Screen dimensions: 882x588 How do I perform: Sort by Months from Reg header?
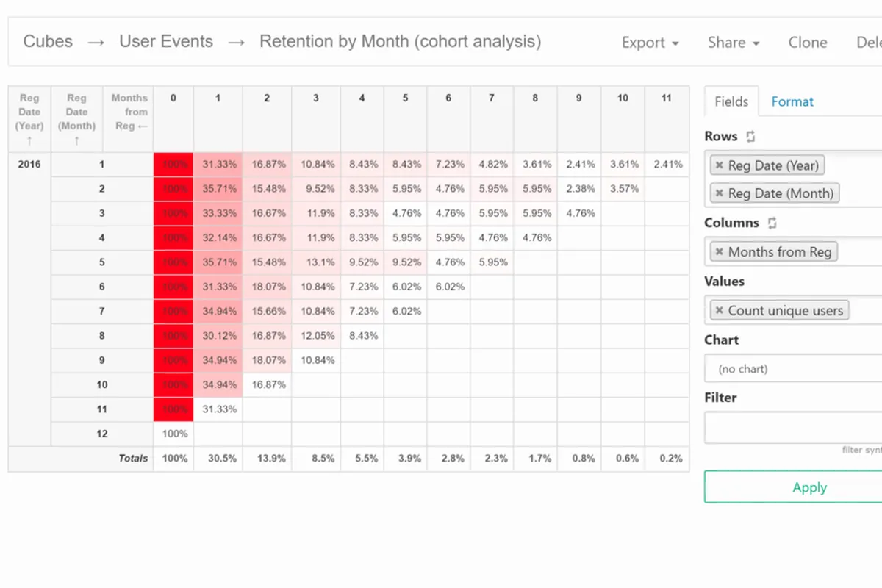point(129,112)
